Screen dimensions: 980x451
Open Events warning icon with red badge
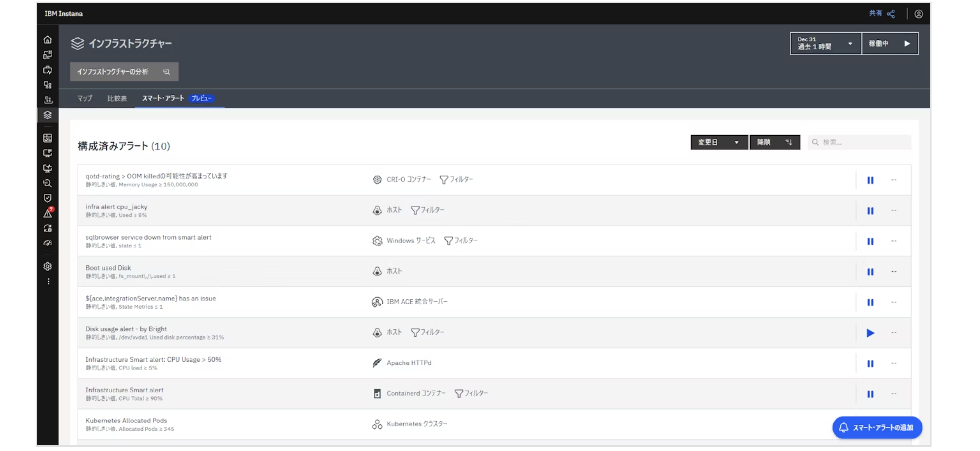click(x=48, y=214)
